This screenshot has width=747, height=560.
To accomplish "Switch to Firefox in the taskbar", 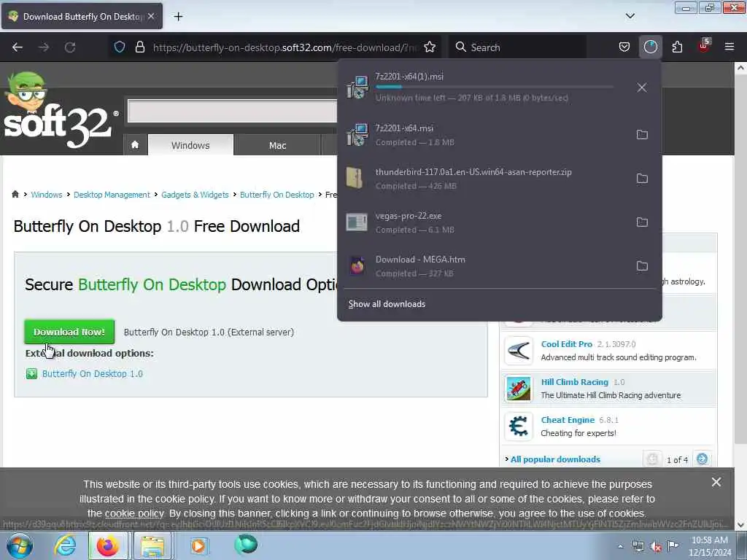I will [x=108, y=545].
